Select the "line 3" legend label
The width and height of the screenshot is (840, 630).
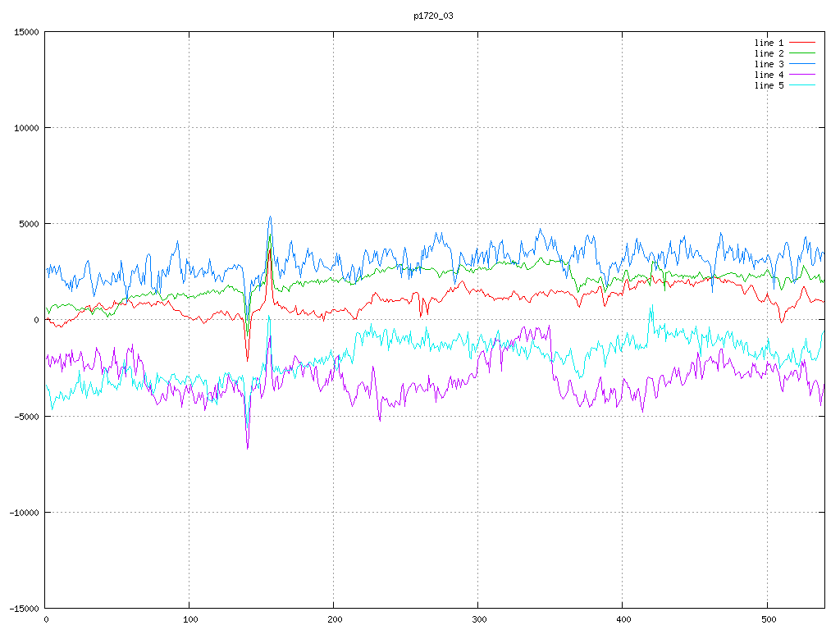769,63
